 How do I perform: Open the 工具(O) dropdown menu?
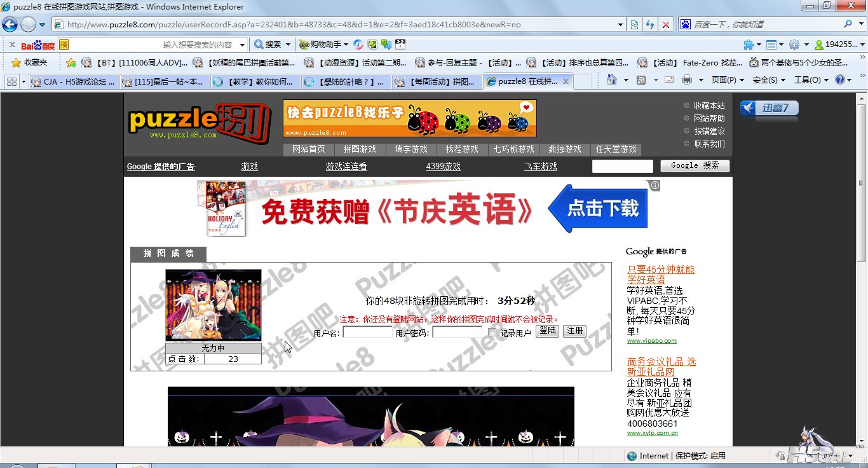click(x=811, y=80)
